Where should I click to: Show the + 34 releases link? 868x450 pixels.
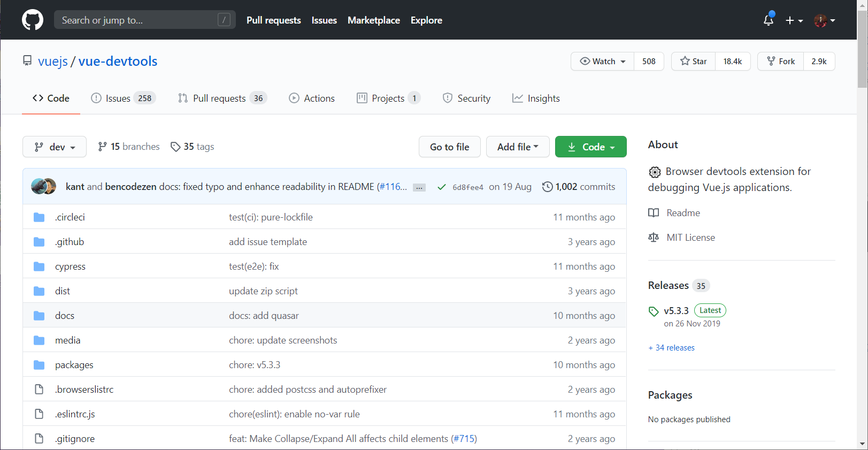coord(671,347)
